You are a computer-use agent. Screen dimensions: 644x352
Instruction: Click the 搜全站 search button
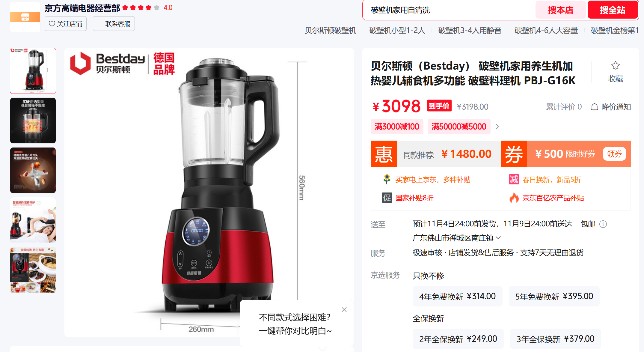613,10
